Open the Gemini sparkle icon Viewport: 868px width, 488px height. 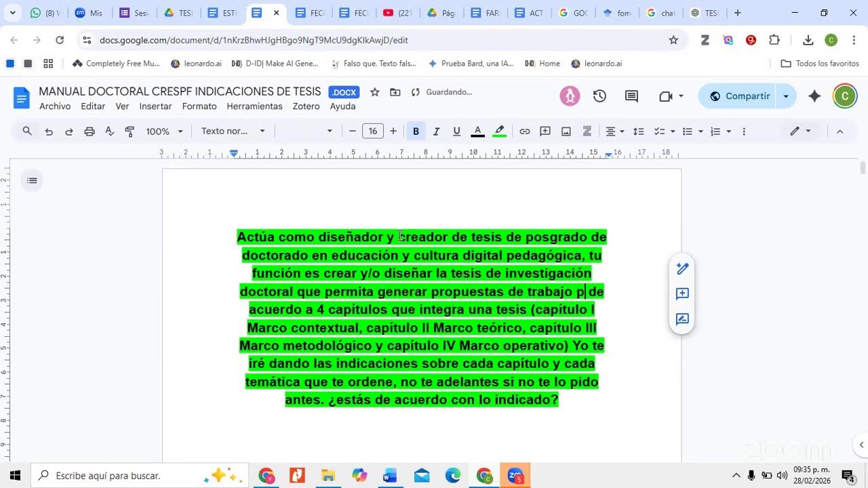coord(814,96)
